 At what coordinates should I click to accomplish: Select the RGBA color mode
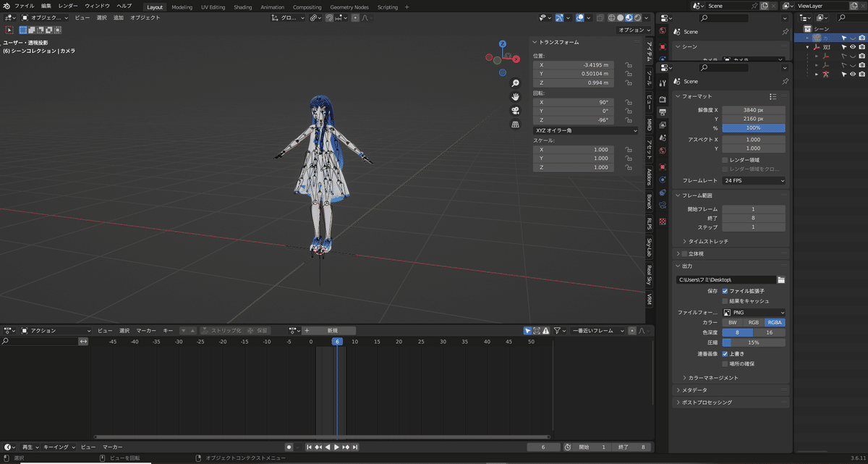(x=775, y=322)
